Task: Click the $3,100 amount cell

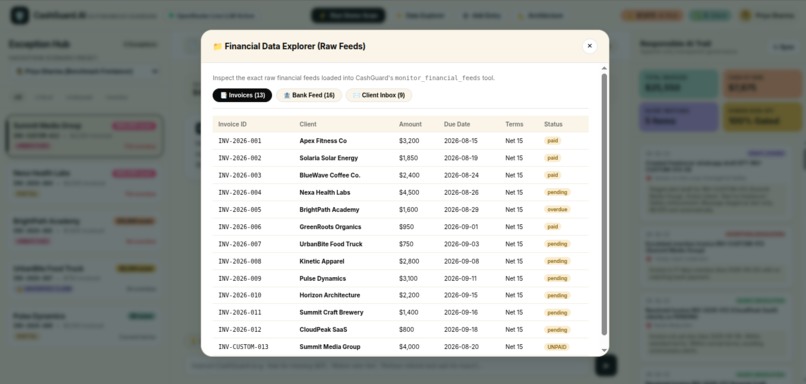Action: (x=409, y=278)
